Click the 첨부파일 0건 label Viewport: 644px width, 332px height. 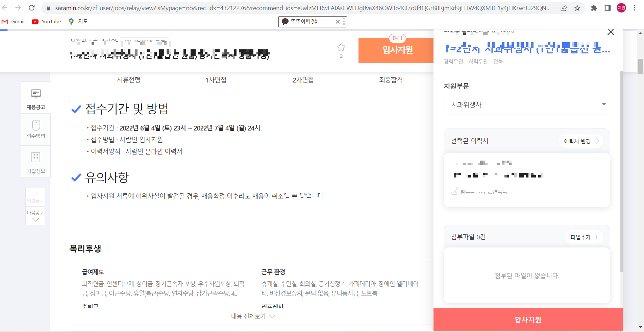pos(468,237)
